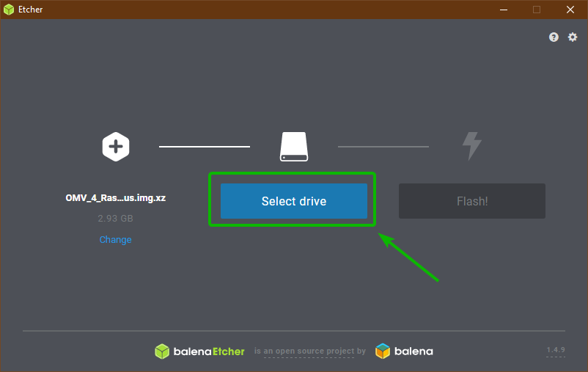
Task: Click the plus hexagon image icon
Action: tap(116, 147)
